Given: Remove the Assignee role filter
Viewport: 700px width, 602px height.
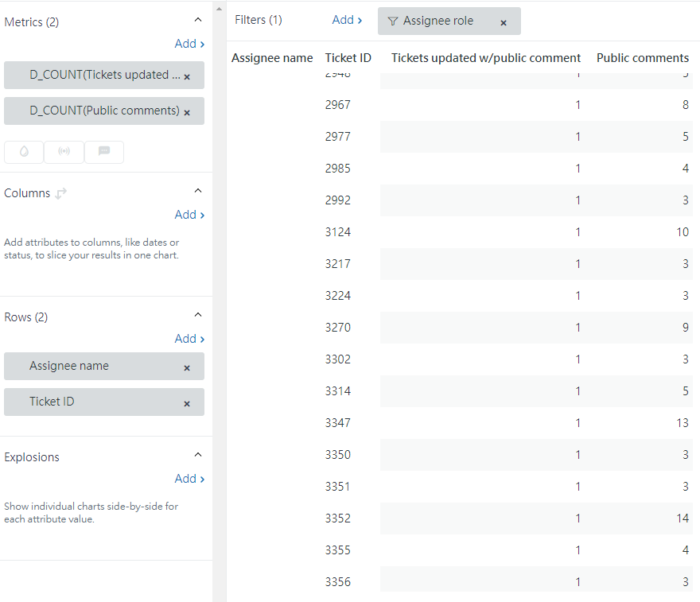Looking at the screenshot, I should click(503, 23).
